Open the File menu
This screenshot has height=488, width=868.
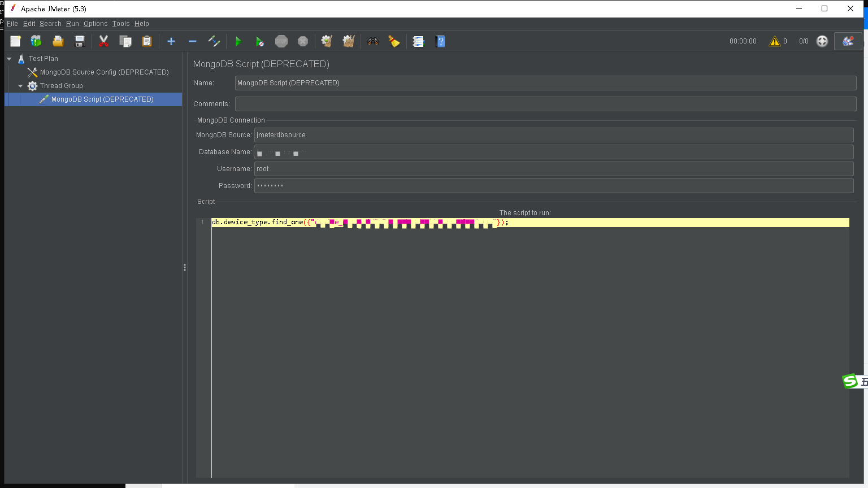[12, 24]
